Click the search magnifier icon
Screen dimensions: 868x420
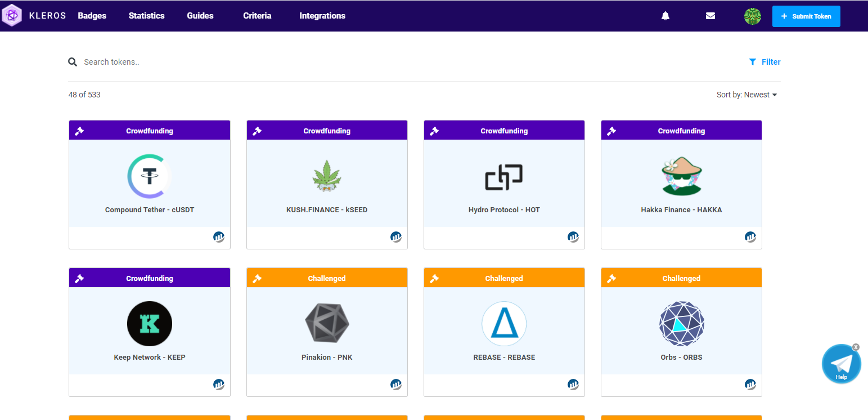(73, 62)
